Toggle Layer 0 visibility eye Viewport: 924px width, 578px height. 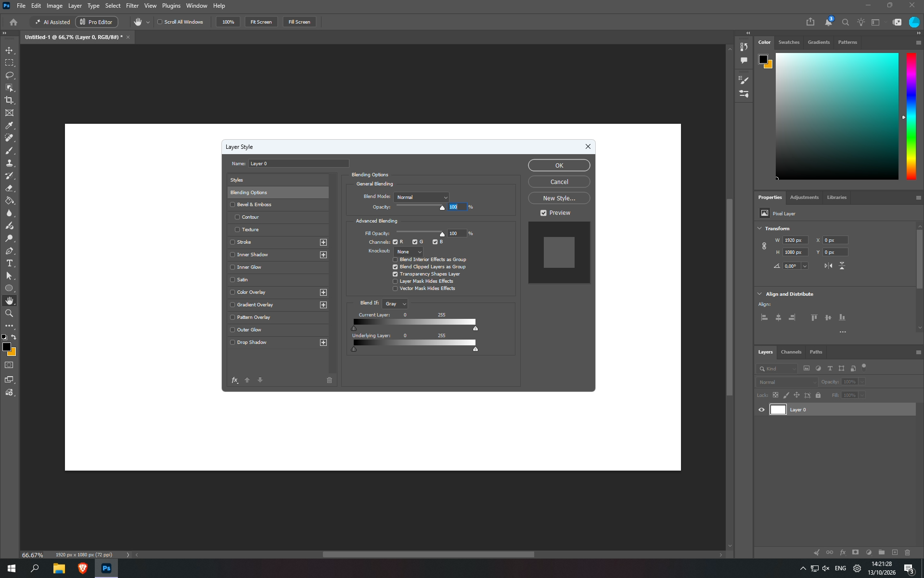[762, 410]
